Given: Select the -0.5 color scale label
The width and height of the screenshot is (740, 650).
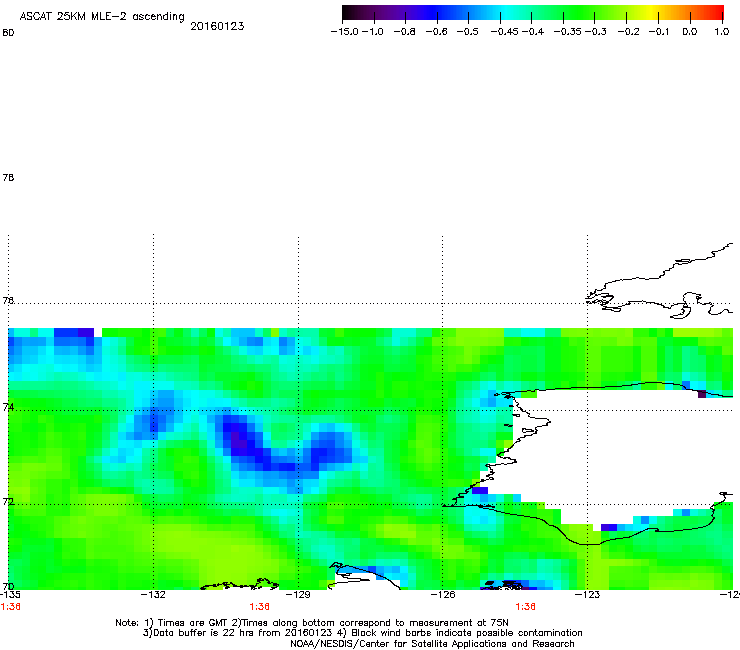Looking at the screenshot, I should [x=467, y=32].
